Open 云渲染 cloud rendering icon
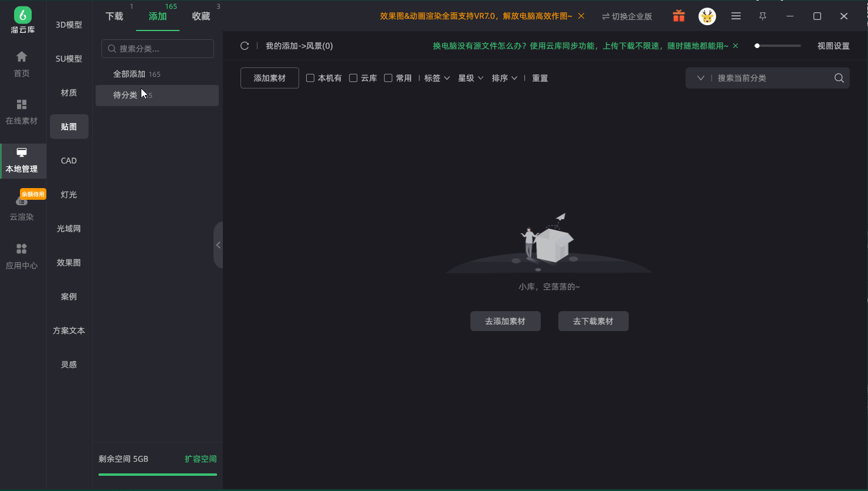This screenshot has height=491, width=868. point(22,202)
